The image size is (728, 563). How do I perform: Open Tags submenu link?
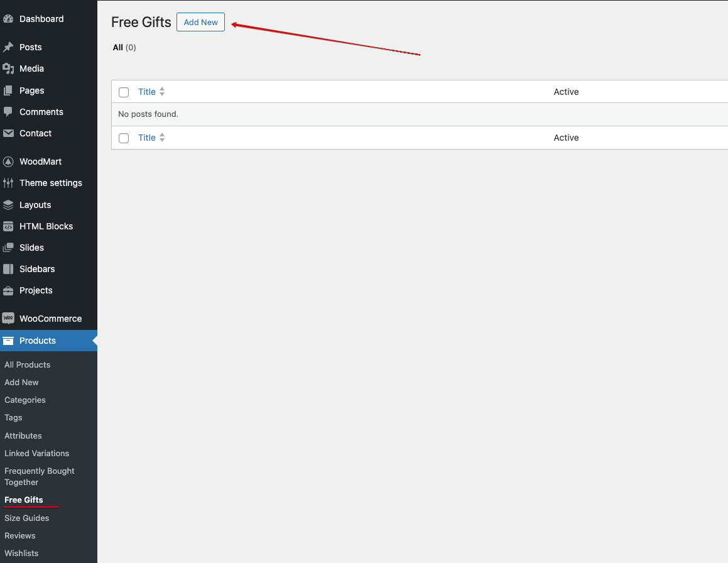pyautogui.click(x=13, y=418)
